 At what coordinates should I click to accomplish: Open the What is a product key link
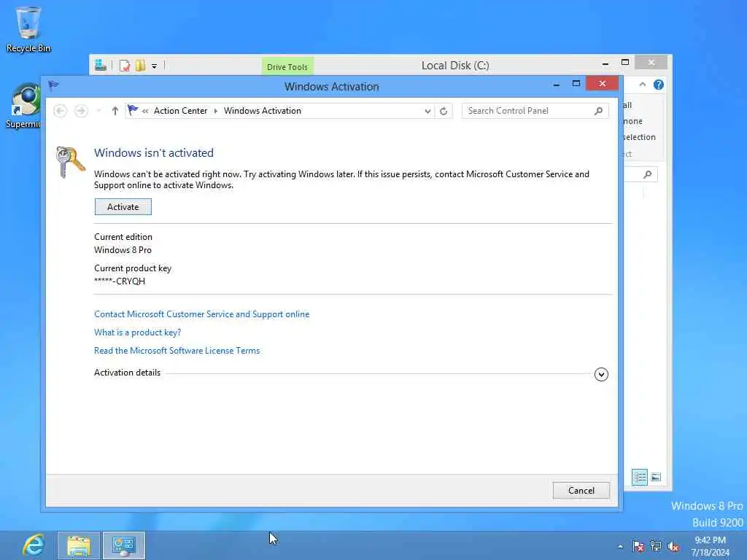coord(137,332)
